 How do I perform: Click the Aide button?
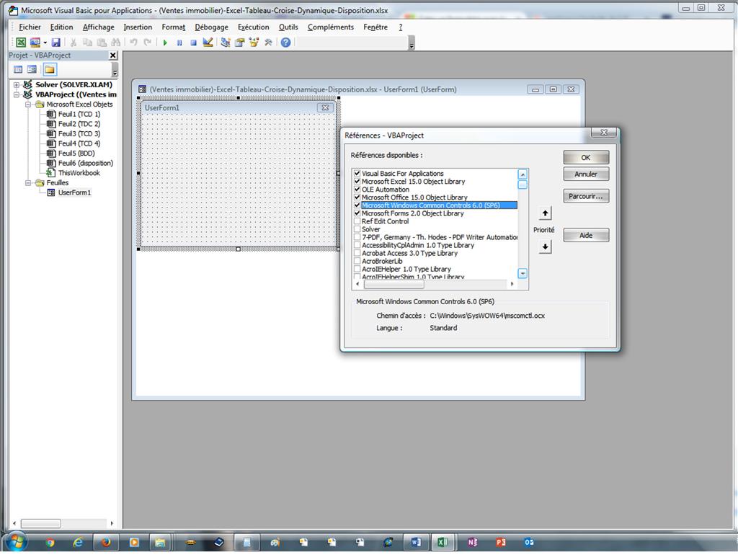(x=586, y=235)
